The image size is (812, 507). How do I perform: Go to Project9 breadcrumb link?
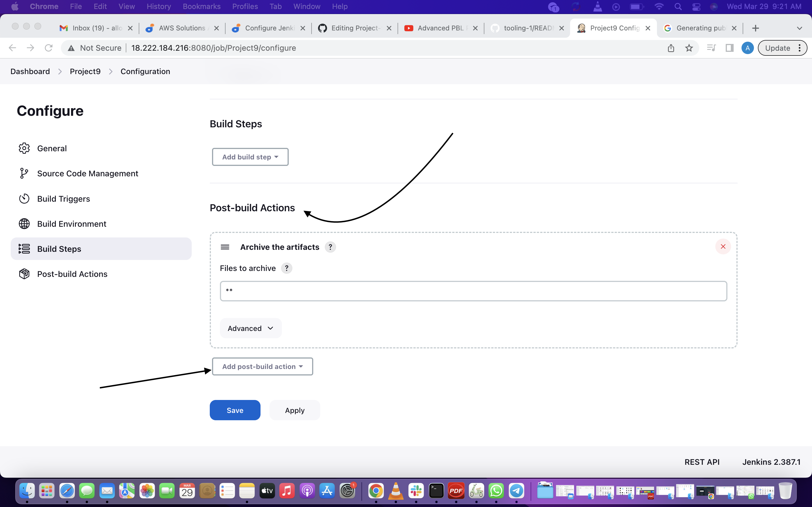(85, 72)
